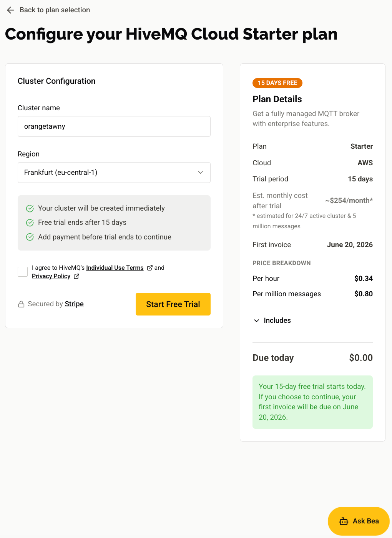Viewport: 392px width, 538px height.
Task: Click the page title 'Configure your HiveMQ Cloud Starter plan'
Action: pyautogui.click(x=171, y=34)
